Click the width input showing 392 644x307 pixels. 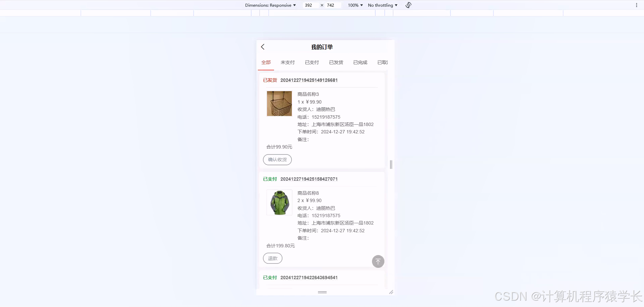tap(309, 5)
